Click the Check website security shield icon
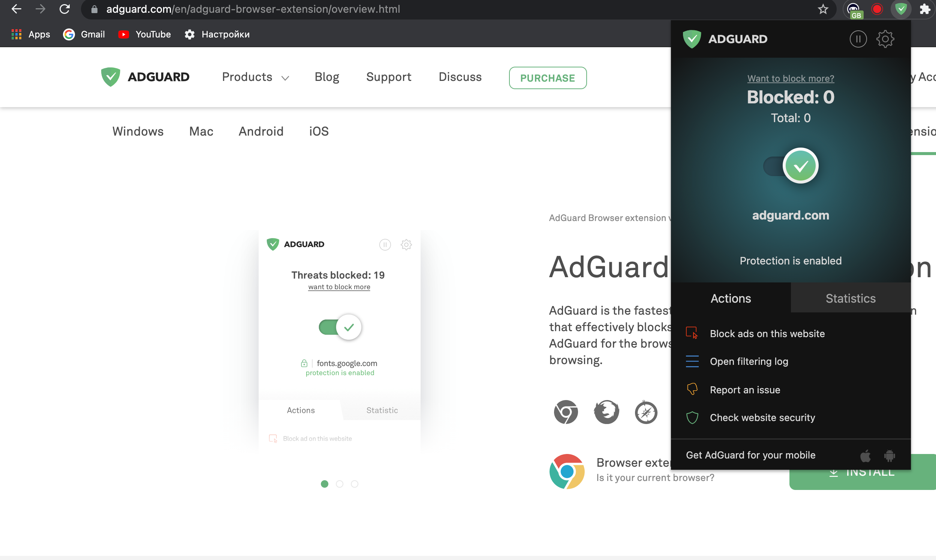This screenshot has width=936, height=560. point(692,417)
